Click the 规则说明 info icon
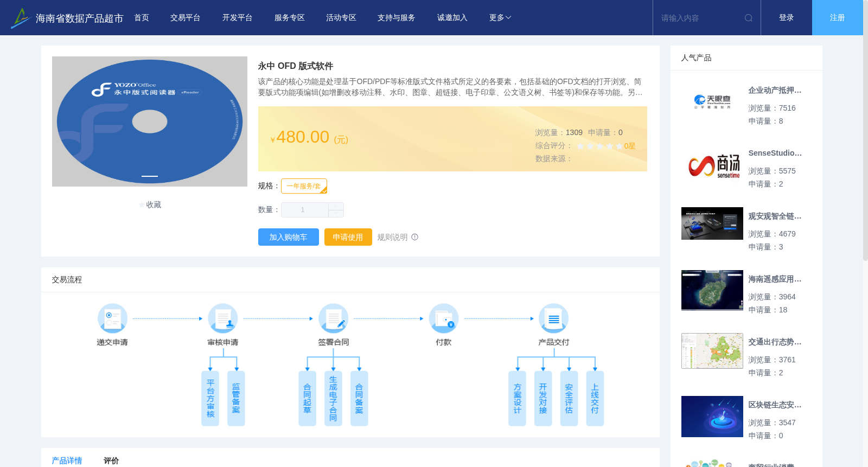 coord(415,237)
